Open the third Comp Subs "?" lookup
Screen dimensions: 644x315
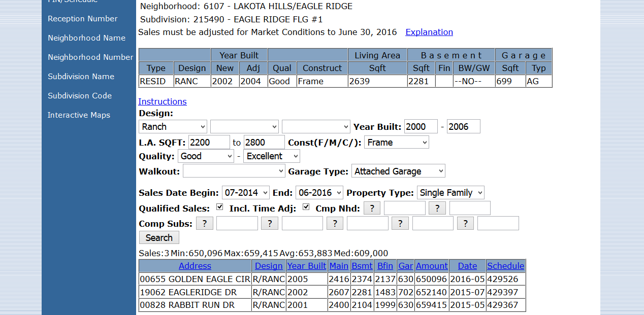[335, 223]
